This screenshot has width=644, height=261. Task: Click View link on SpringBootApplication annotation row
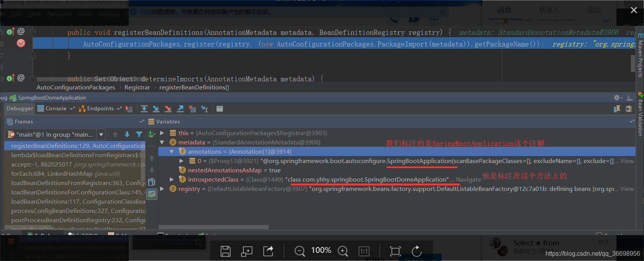tap(627, 161)
